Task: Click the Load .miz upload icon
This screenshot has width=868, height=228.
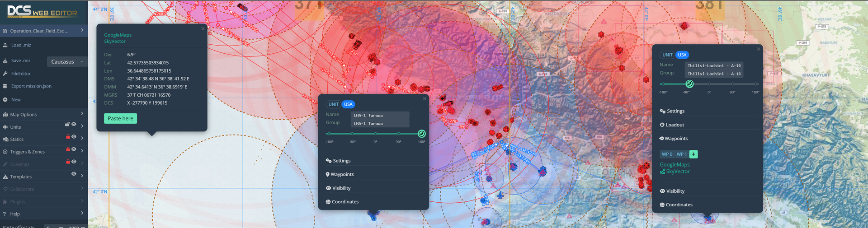Action: tap(5, 45)
